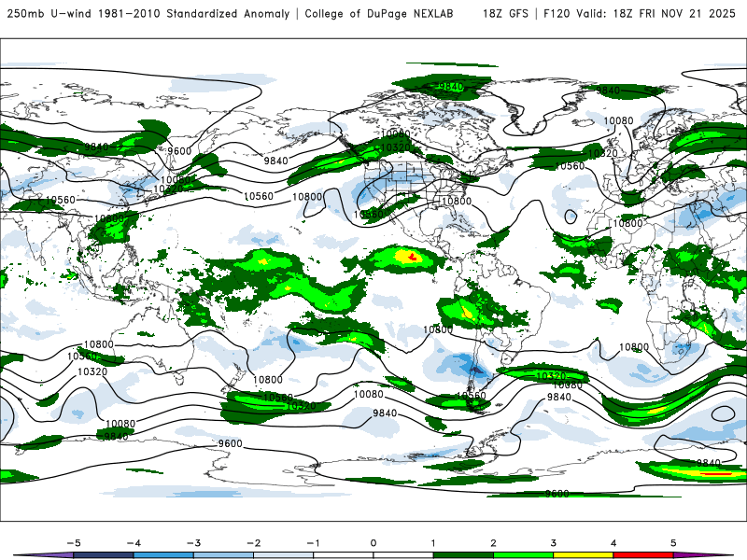747x560 pixels.
Task: Click the positive '5' colorbar tick label
Action: [673, 543]
